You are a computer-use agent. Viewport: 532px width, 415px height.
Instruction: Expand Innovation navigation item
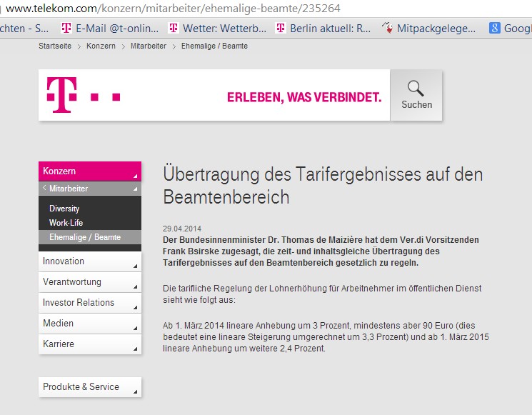(89, 261)
